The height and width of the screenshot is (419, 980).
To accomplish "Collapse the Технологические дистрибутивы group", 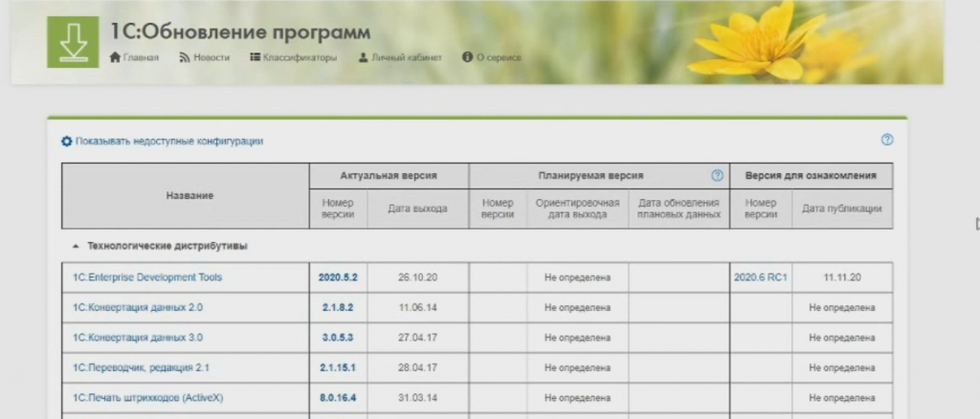I will [76, 246].
